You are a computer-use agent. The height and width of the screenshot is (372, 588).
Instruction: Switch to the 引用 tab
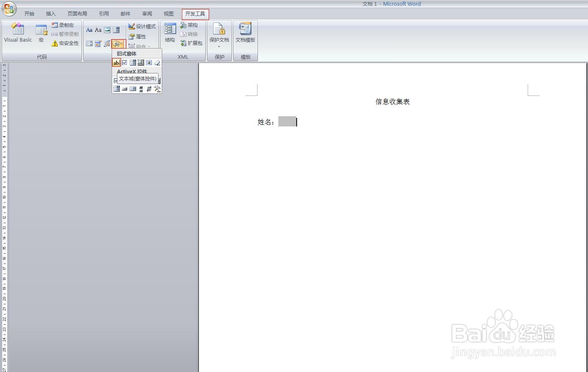coord(104,14)
